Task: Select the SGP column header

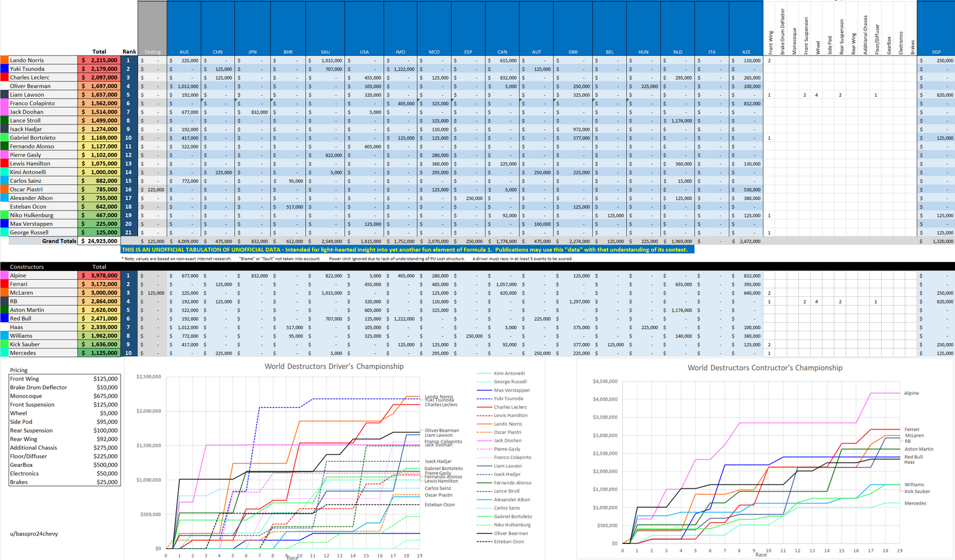Action: pos(935,52)
